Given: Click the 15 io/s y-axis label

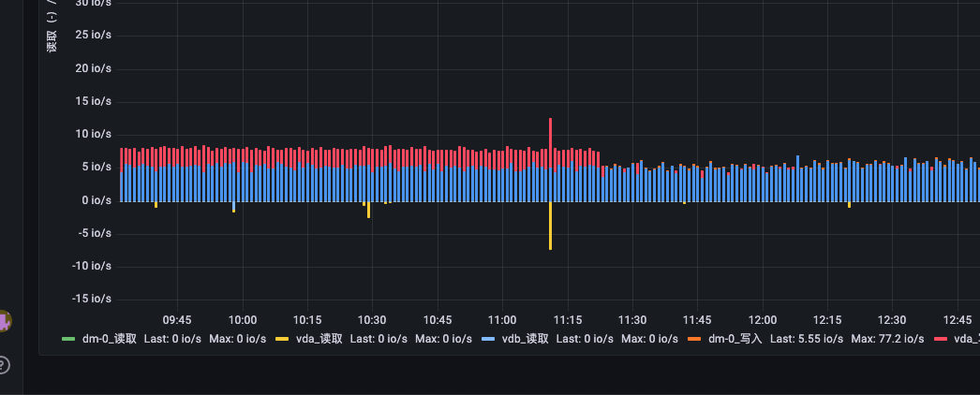Looking at the screenshot, I should [x=93, y=101].
